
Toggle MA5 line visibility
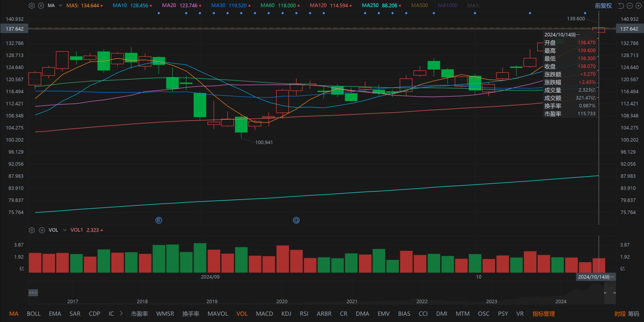[x=85, y=6]
